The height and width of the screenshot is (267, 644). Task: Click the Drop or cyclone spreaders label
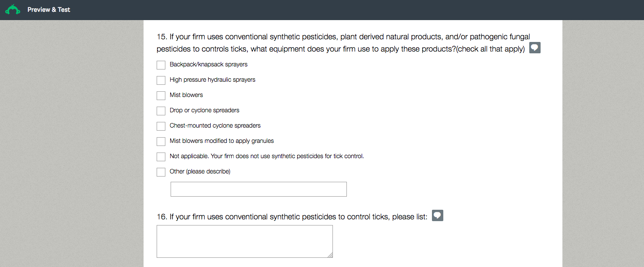(204, 111)
